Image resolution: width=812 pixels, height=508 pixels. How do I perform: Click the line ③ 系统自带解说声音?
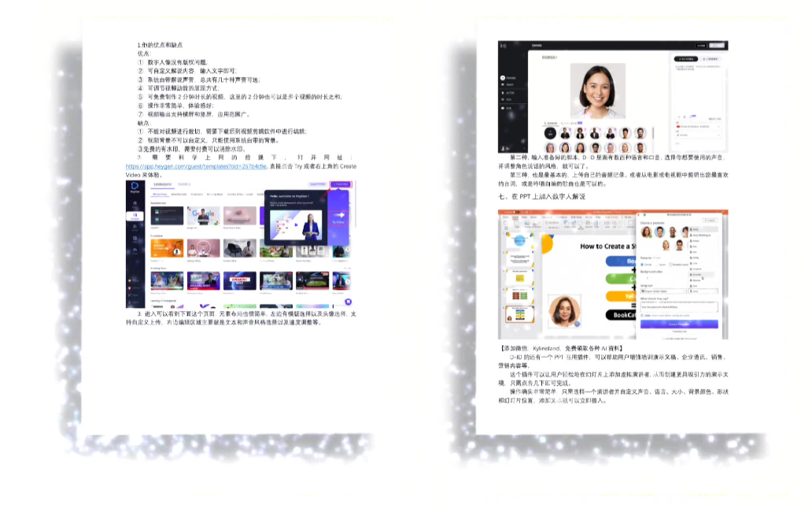199,80
